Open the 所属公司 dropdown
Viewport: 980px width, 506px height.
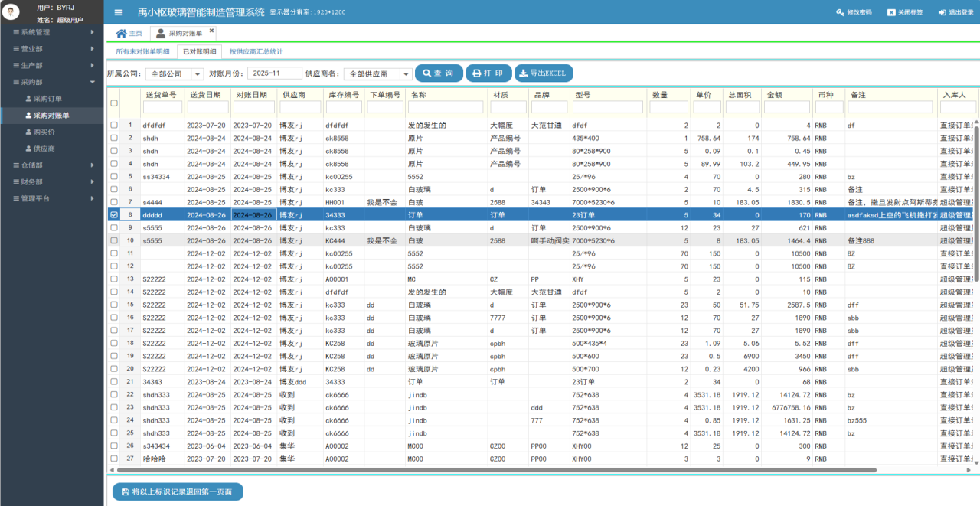(197, 74)
